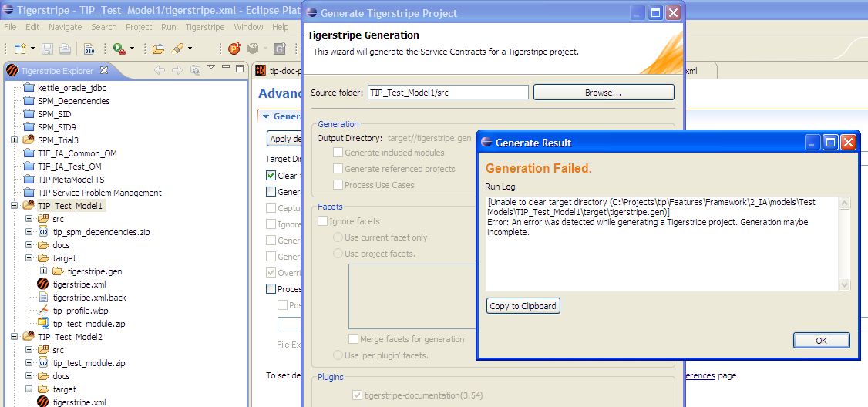The image size is (868, 407).
Task: Click the flashlight Search toolbar icon
Action: click(178, 49)
